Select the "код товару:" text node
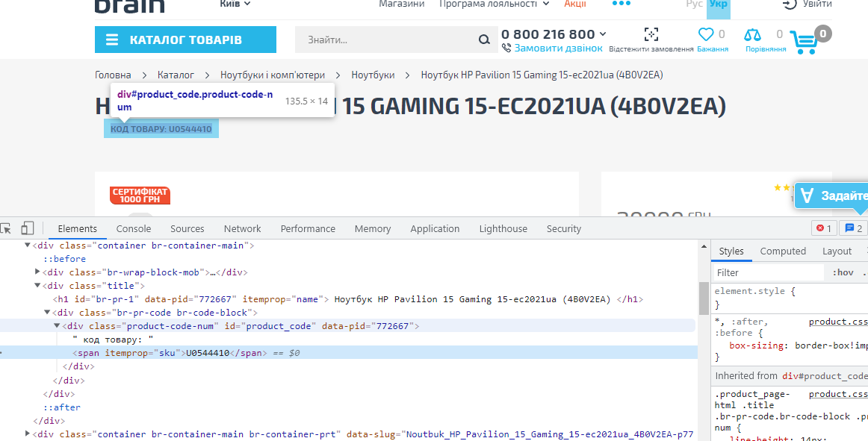 112,340
